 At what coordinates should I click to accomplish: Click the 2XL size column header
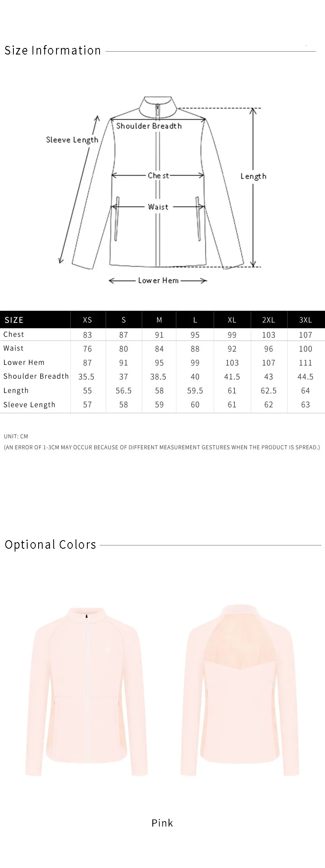[x=269, y=320]
